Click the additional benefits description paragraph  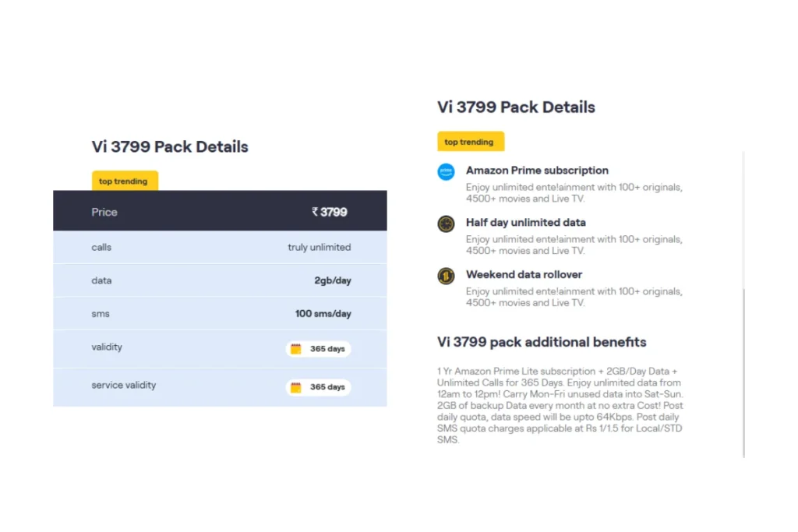pyautogui.click(x=560, y=405)
